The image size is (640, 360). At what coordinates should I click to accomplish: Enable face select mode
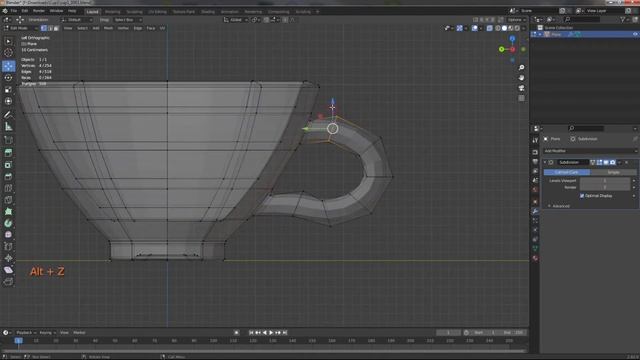(56, 28)
